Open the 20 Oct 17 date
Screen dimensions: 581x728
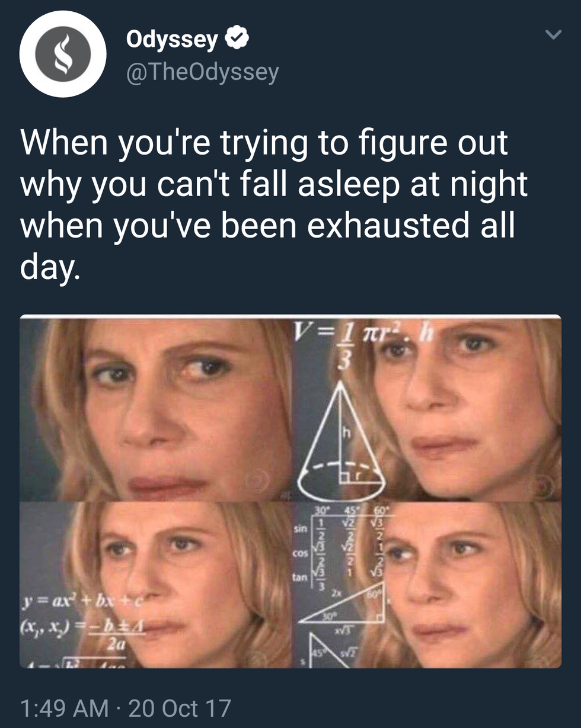click(x=180, y=707)
